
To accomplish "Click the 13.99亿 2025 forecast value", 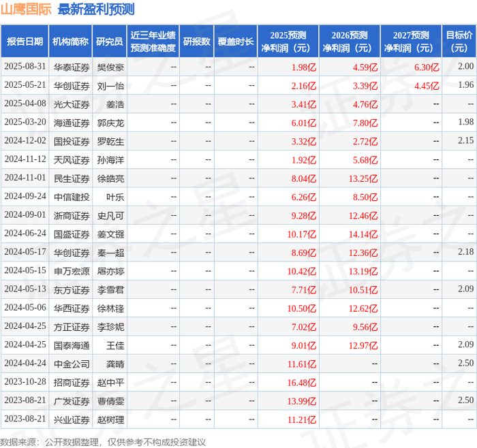I will (x=302, y=401).
